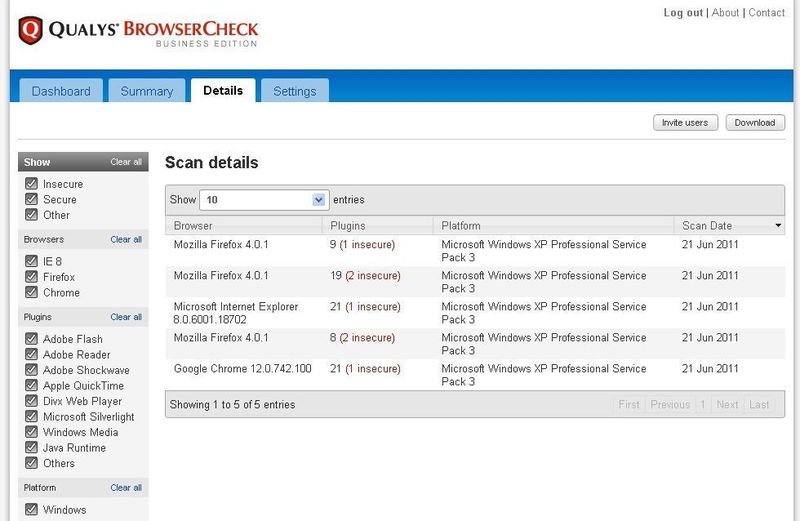Switch to the Summary tab
The width and height of the screenshot is (800, 521).
click(x=147, y=91)
